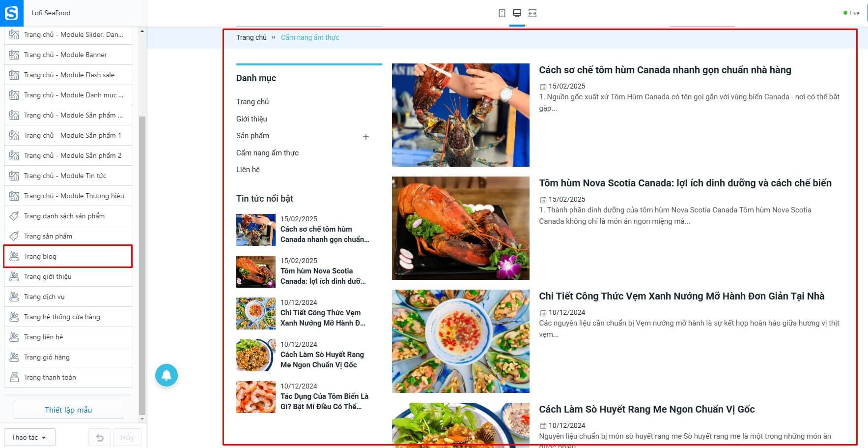The width and height of the screenshot is (868, 448).
Task: Click sidebar scrollbar up arrow
Action: [142, 31]
